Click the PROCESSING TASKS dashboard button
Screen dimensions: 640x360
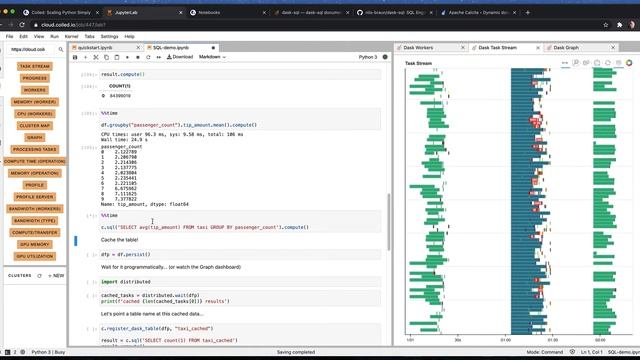click(35, 149)
